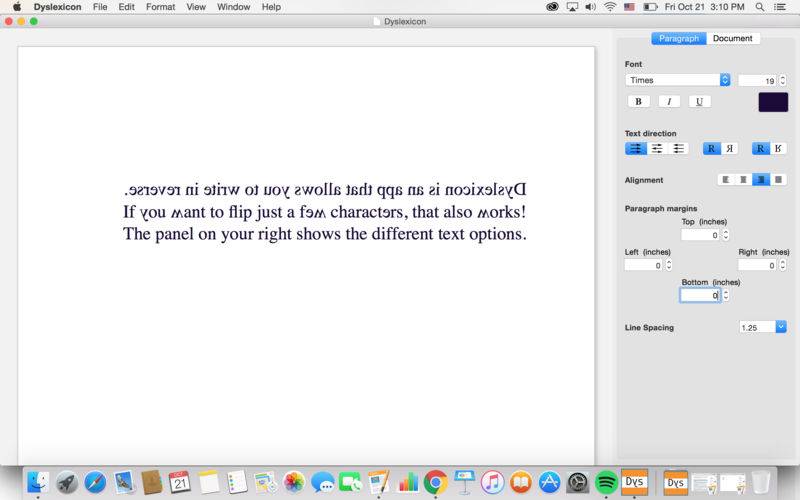
Task: Switch to the Document tab
Action: point(732,38)
